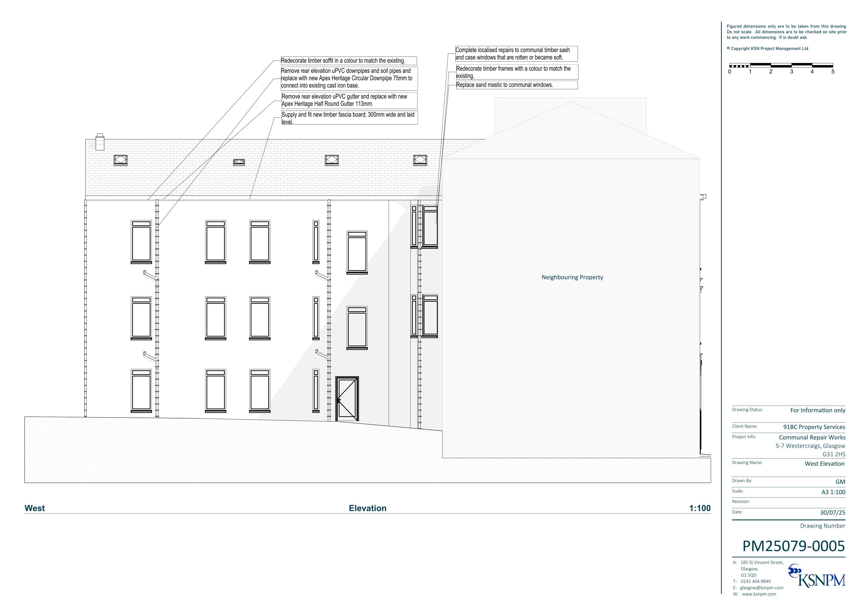The image size is (868, 614).
Task: Click the glasgow@ksnpm.com email address
Action: tap(761, 588)
